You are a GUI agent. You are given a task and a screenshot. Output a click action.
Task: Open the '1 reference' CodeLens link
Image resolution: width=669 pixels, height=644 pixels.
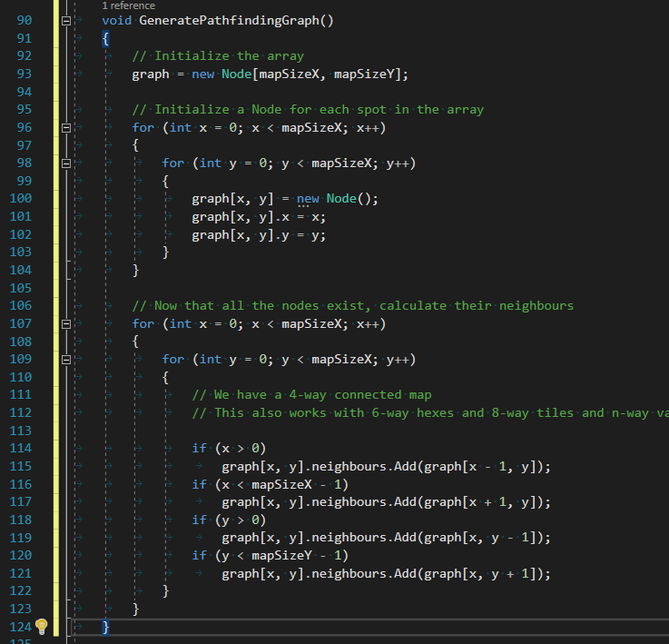click(128, 5)
